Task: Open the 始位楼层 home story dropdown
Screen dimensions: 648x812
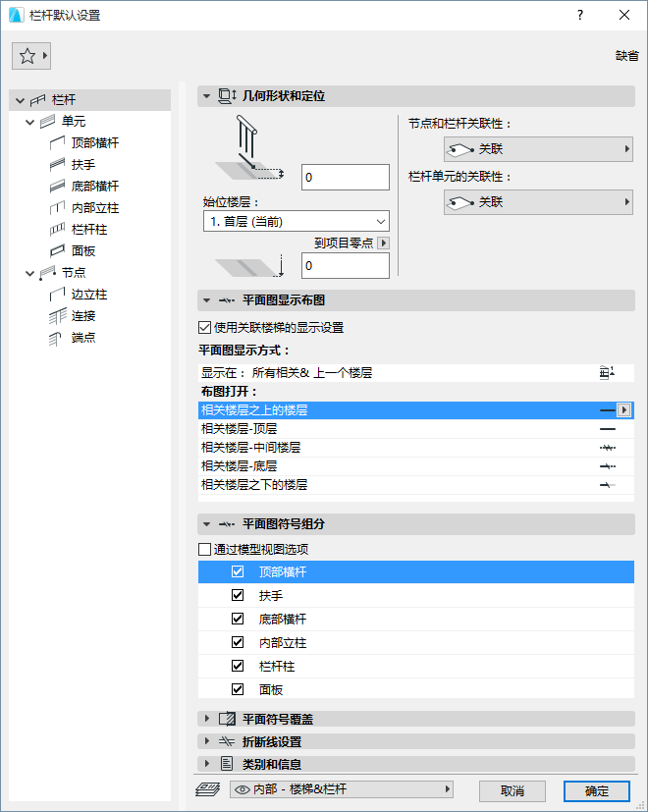Action: pos(297,222)
